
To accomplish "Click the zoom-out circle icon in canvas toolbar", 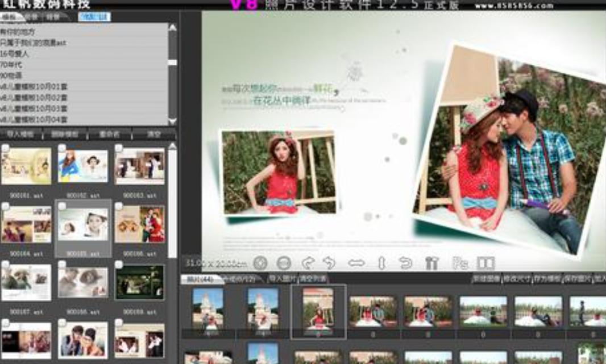I will (x=284, y=263).
